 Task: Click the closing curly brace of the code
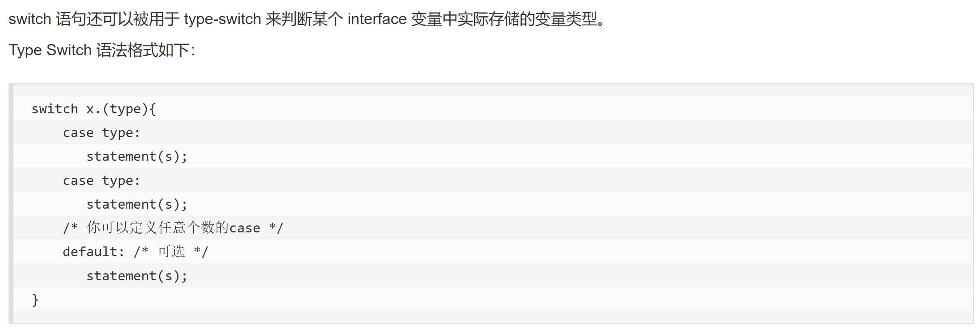click(35, 300)
